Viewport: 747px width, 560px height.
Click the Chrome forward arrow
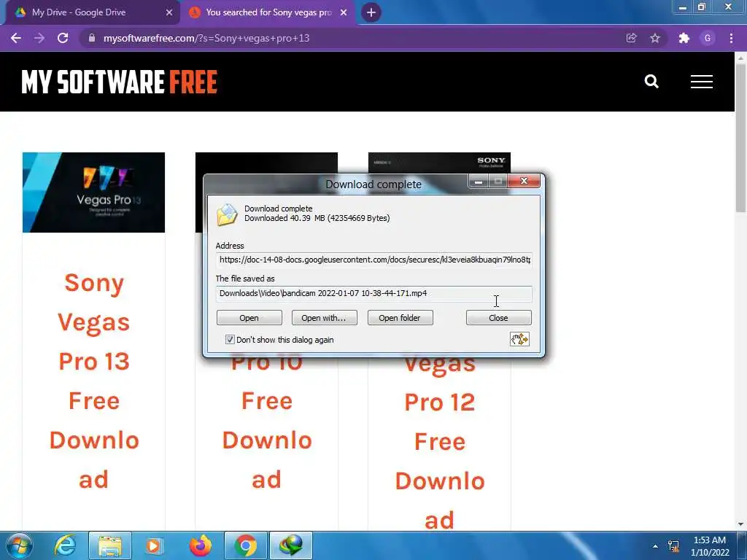point(39,38)
